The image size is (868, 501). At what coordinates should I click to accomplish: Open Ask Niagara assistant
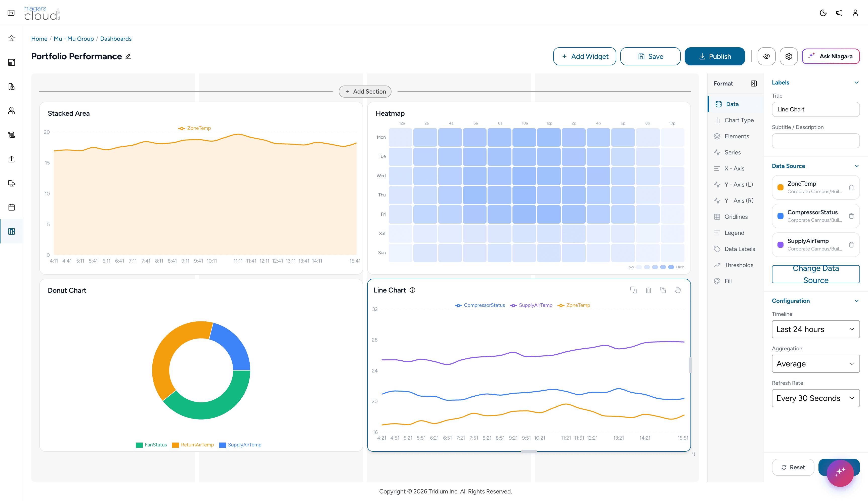pos(831,56)
